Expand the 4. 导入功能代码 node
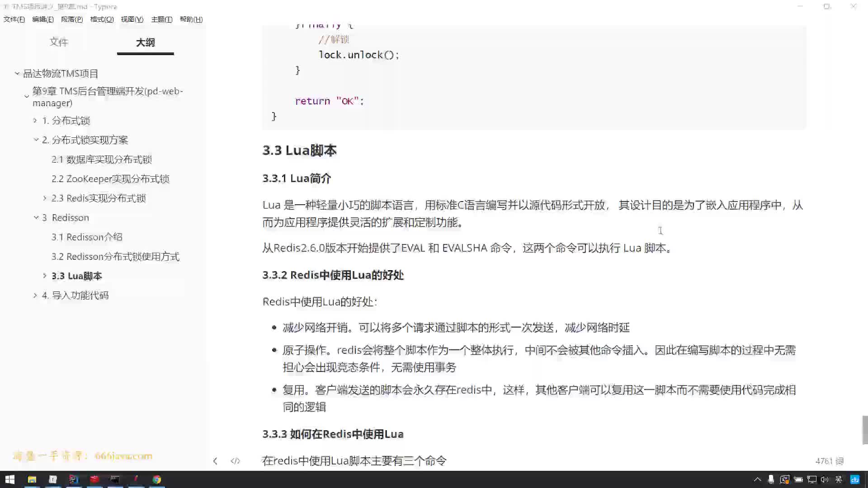The image size is (868, 488). click(x=35, y=295)
